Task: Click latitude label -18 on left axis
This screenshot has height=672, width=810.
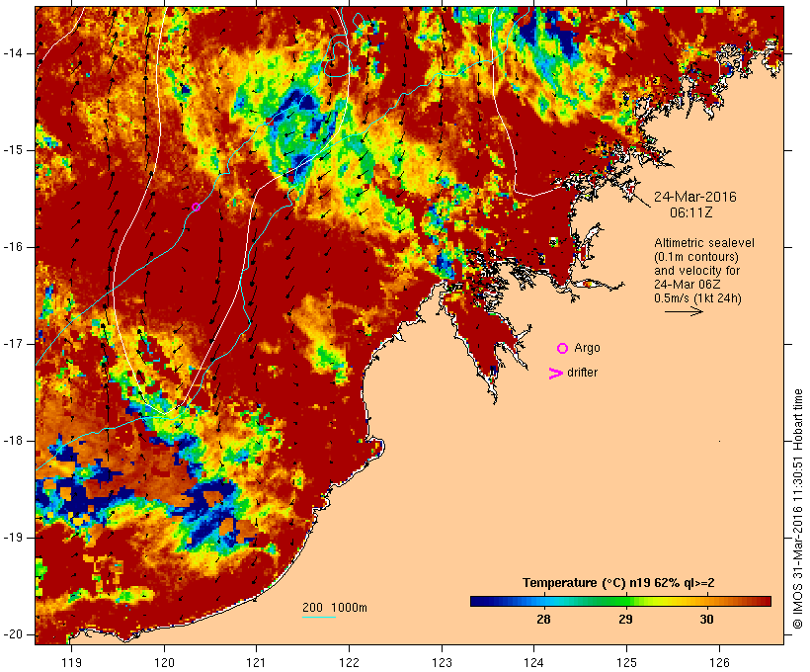Action: coord(13,441)
